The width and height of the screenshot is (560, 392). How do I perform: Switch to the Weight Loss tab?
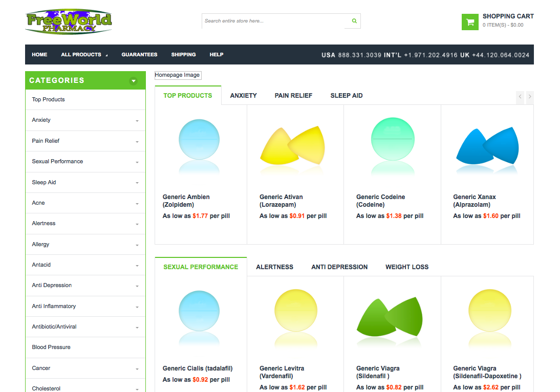click(406, 267)
